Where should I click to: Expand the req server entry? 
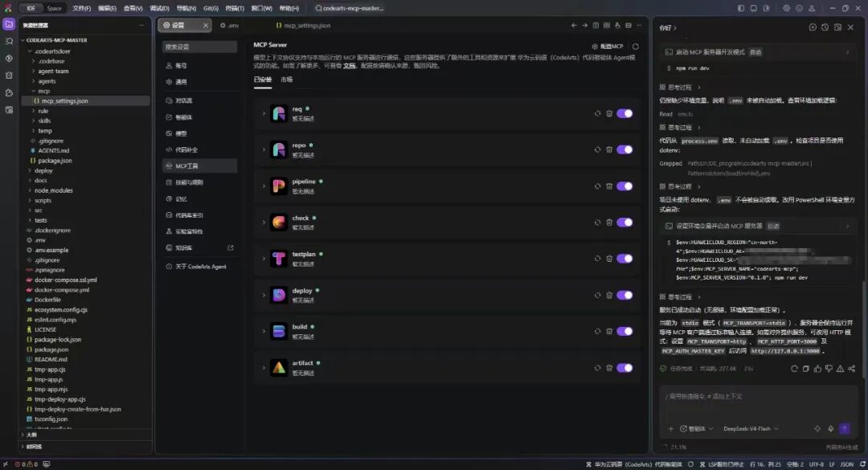click(264, 113)
